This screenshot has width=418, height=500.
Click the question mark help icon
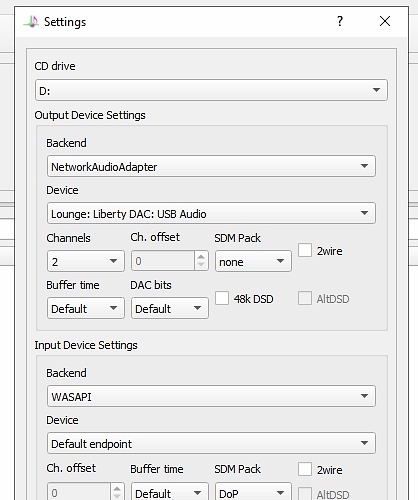point(340,21)
